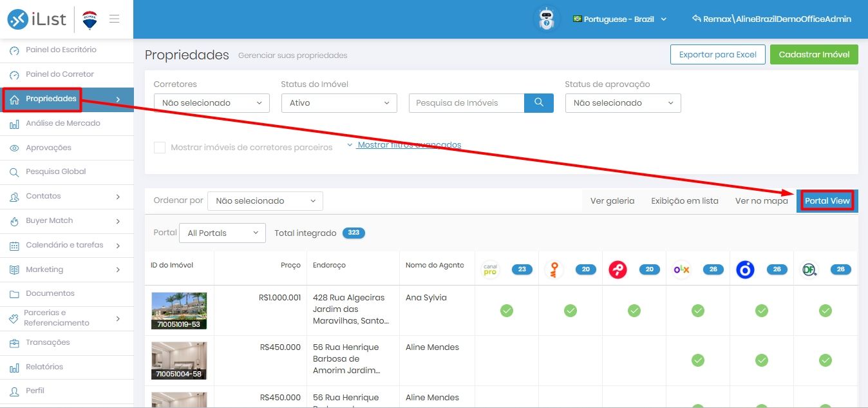Screen dimensions: 868x408
Task: Click the Preço column header
Action: click(290, 265)
